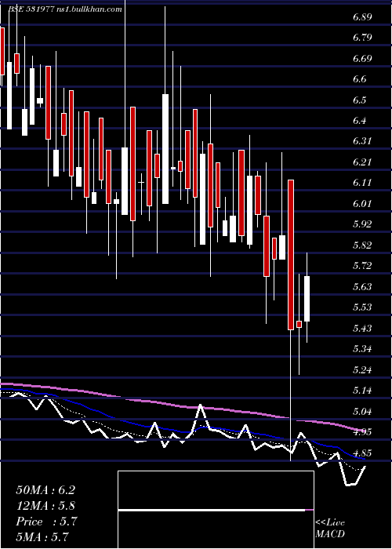Click the 5.14 price axis label
The width and height of the screenshot is (392, 549).
tap(362, 391)
